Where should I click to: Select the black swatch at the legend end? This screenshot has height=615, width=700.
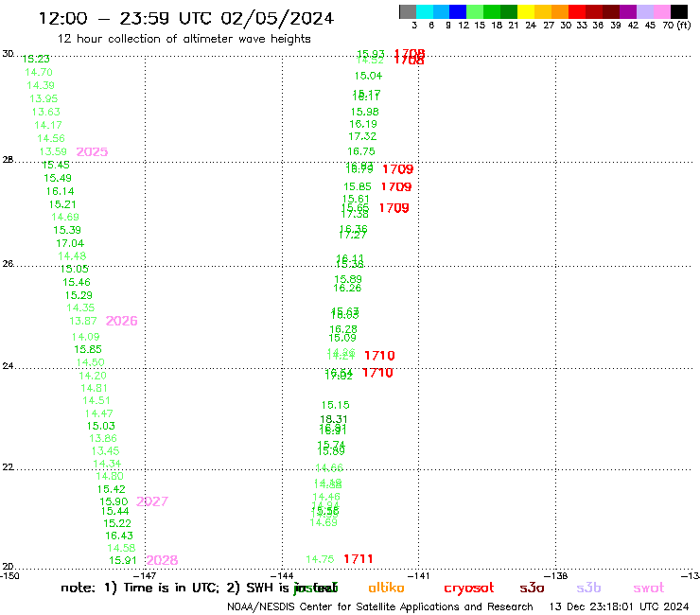pyautogui.click(x=679, y=11)
